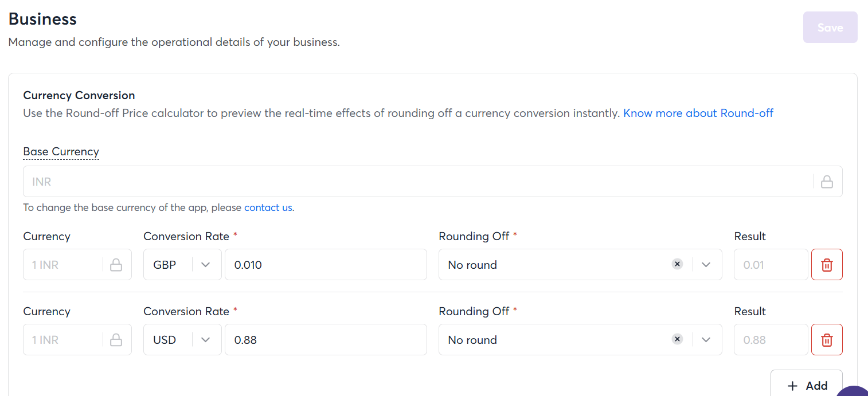Edit the GBP conversion rate field
The width and height of the screenshot is (868, 396).
pos(326,265)
